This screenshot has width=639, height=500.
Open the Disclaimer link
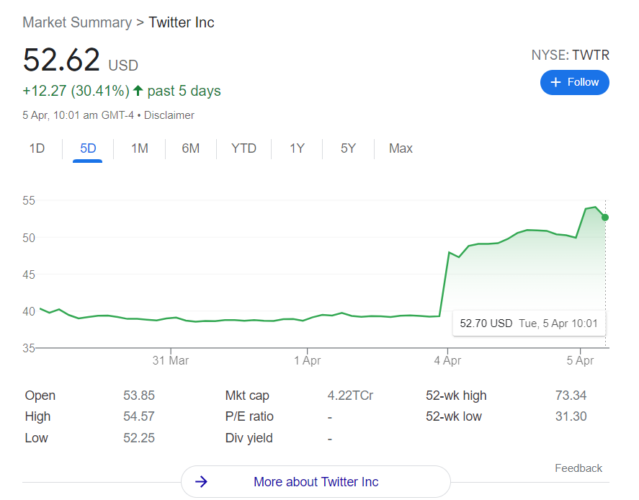pos(169,115)
